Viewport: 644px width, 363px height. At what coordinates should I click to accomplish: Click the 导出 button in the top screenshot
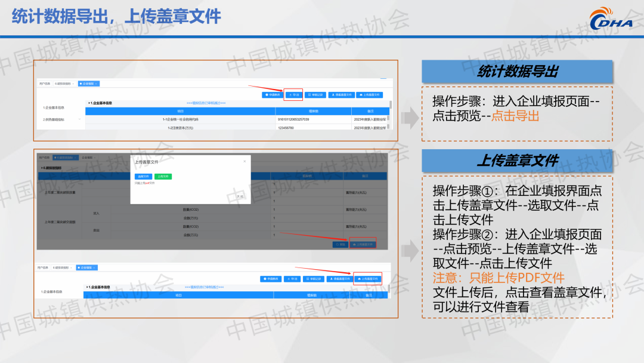tap(293, 94)
